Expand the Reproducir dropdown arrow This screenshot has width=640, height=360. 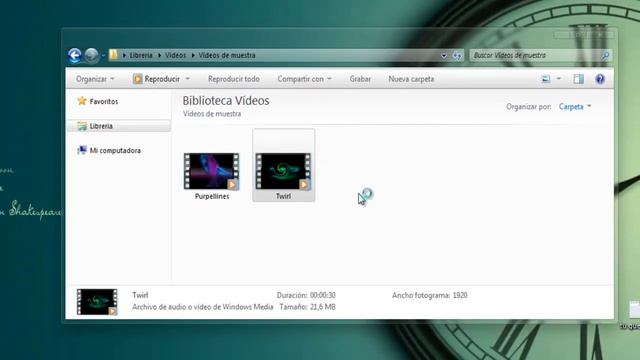pos(188,79)
